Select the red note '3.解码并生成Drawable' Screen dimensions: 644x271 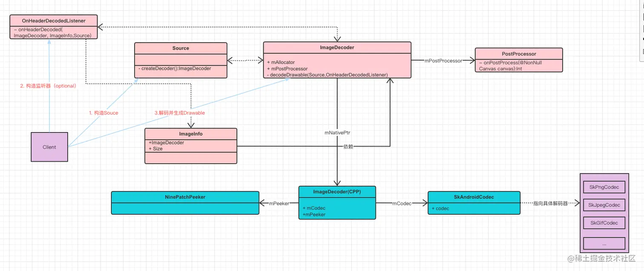point(179,112)
